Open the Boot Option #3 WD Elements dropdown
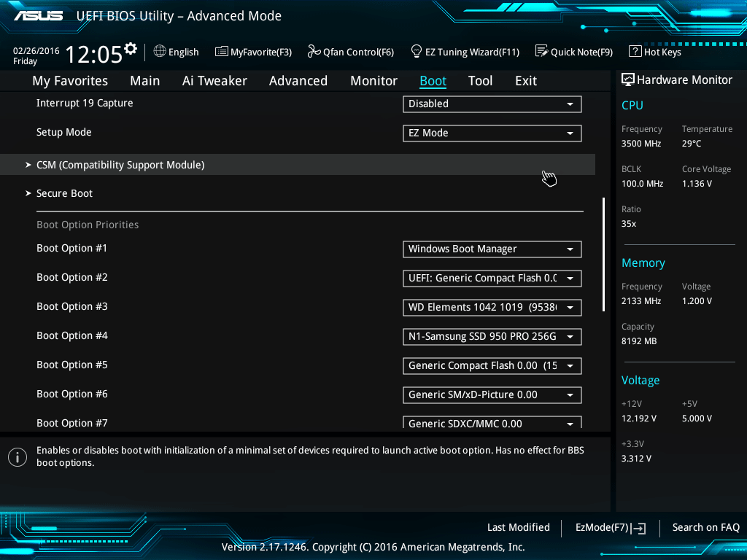Screen dimensions: 747x560 (492, 308)
